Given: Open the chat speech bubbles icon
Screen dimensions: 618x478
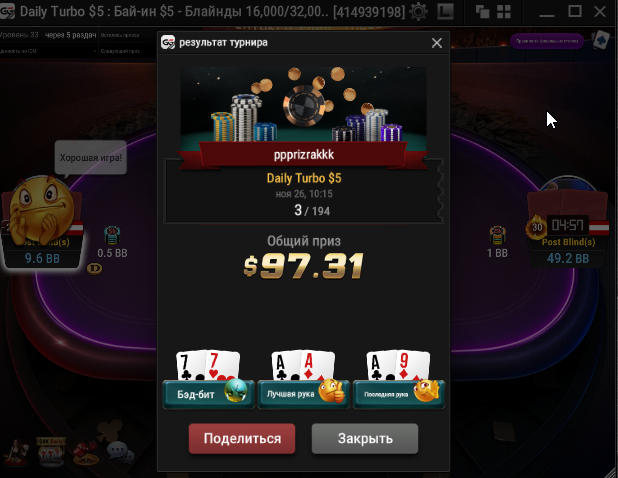Looking at the screenshot, I should (121, 452).
